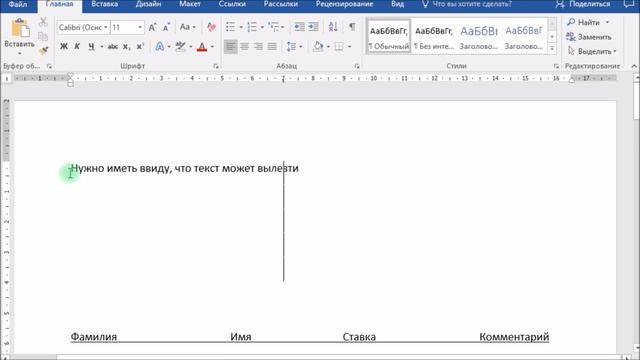Switch to the Ссылки tab
This screenshot has height=360, width=640.
(x=232, y=4)
